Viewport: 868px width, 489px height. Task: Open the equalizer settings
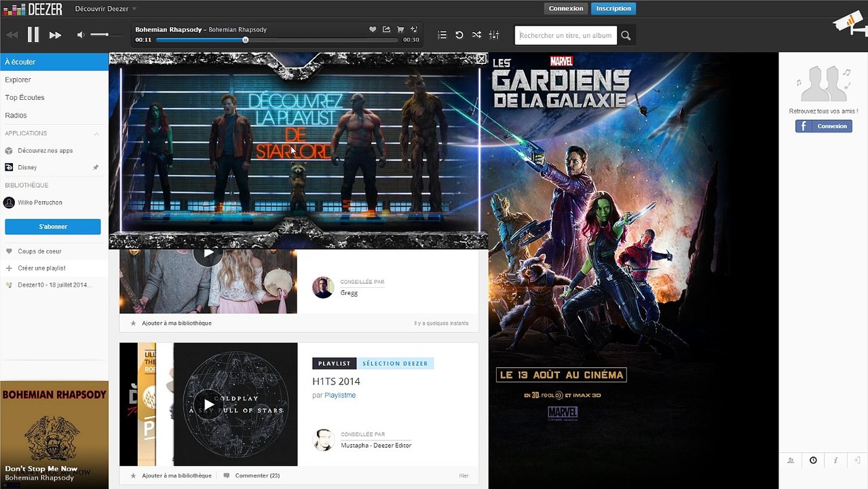point(494,35)
